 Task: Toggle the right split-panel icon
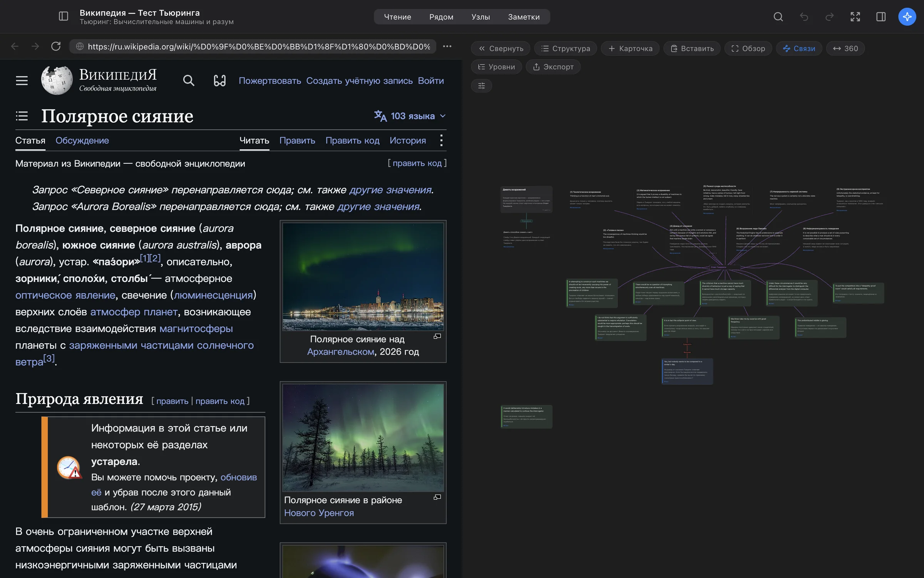coord(881,17)
